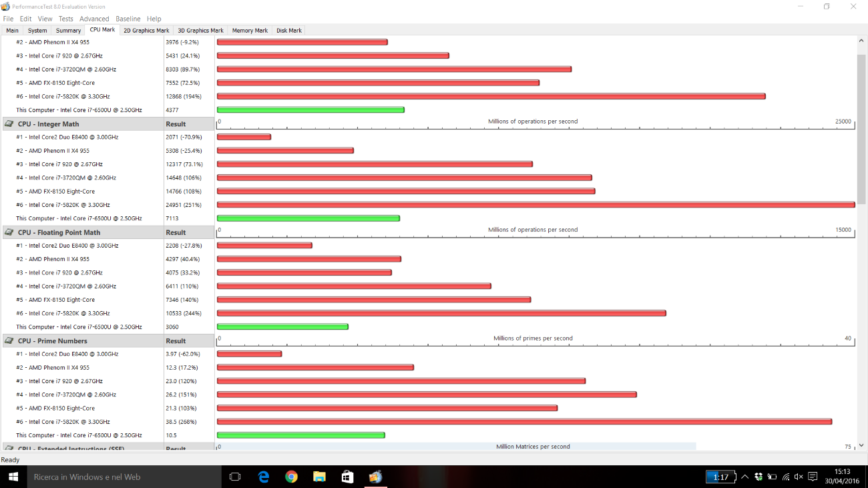Click the 3060 result for This Computer
The width and height of the screenshot is (868, 488).
click(x=172, y=327)
